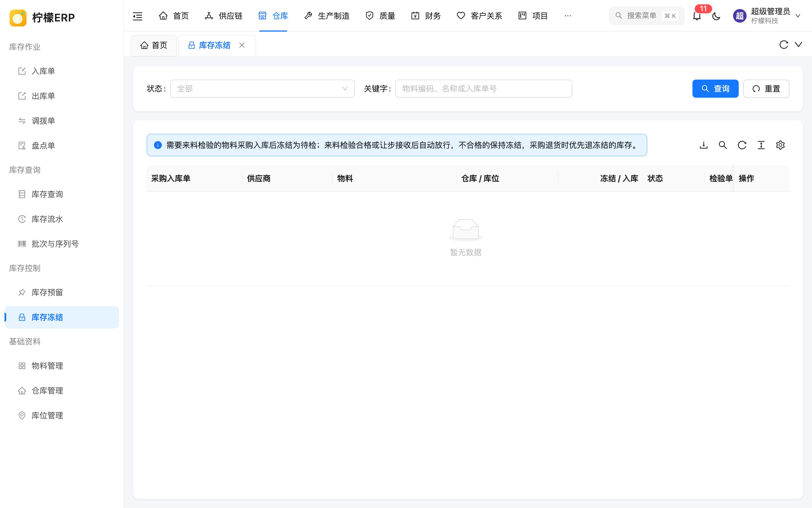Open the 财务 top menu
The width and height of the screenshot is (812, 508).
pyautogui.click(x=426, y=16)
